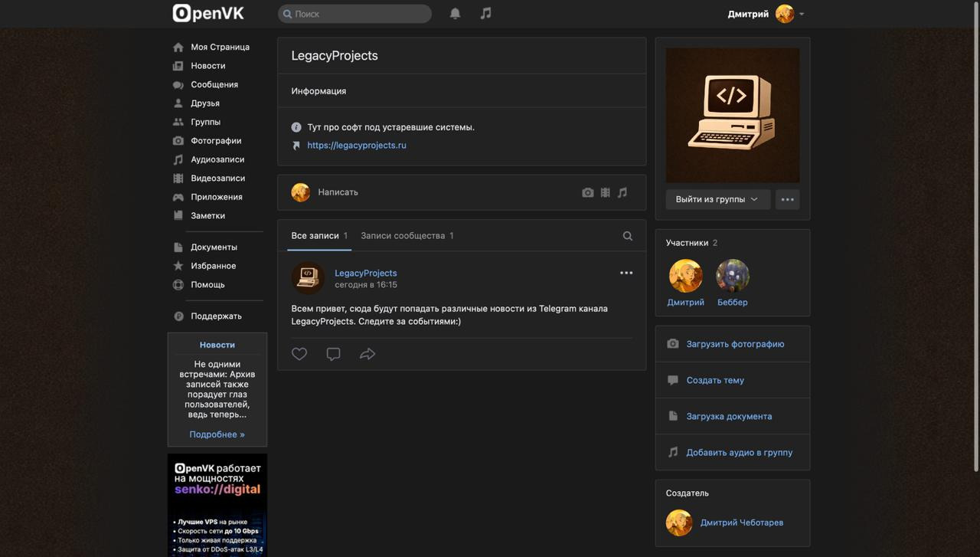This screenshot has width=980, height=557.
Task: Open the profile avatar in the header
Action: point(785,14)
